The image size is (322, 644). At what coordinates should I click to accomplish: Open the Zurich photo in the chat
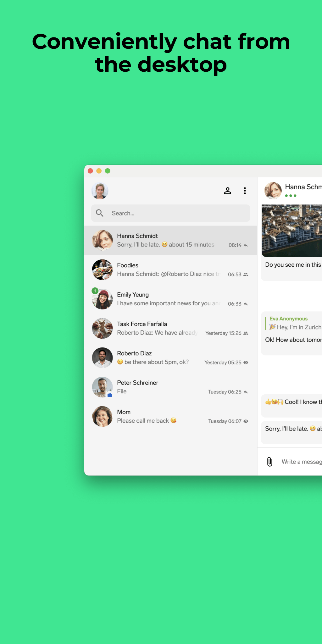click(x=292, y=230)
